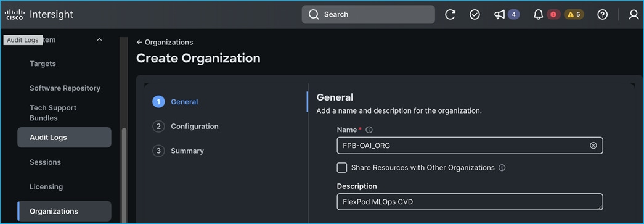Collapse the System section chevron in sidebar
The height and width of the screenshot is (224, 644).
coord(99,40)
